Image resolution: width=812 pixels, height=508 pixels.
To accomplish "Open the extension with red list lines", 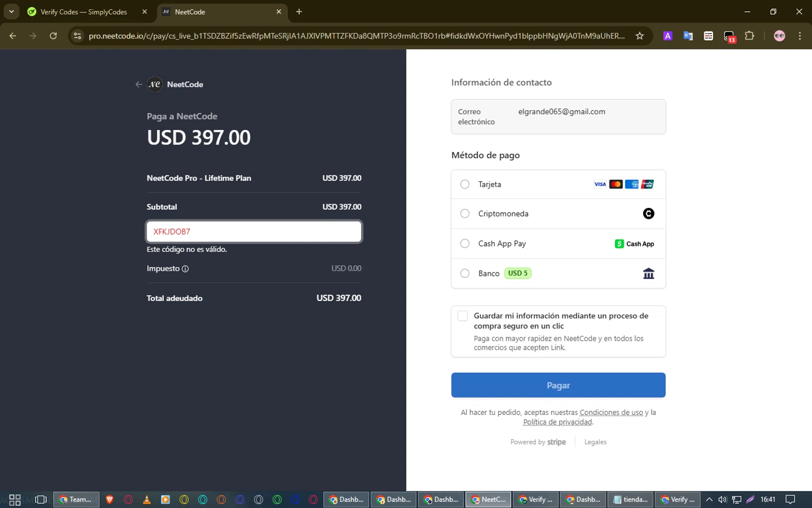I will (708, 36).
